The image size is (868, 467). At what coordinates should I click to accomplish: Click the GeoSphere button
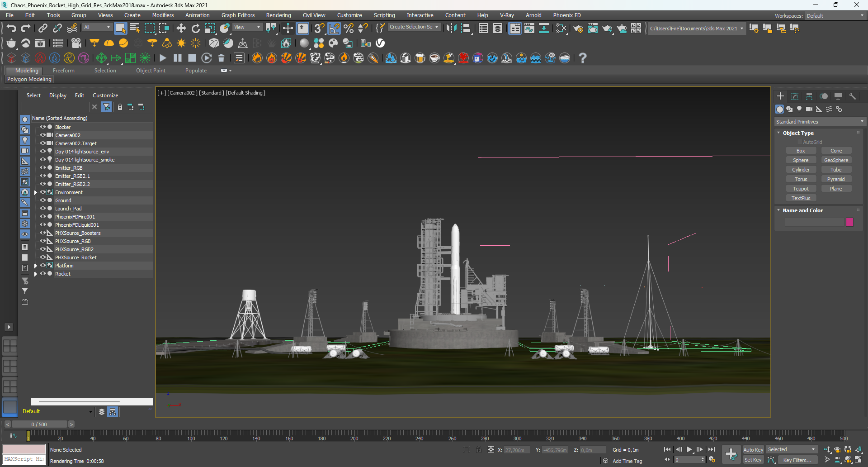836,160
